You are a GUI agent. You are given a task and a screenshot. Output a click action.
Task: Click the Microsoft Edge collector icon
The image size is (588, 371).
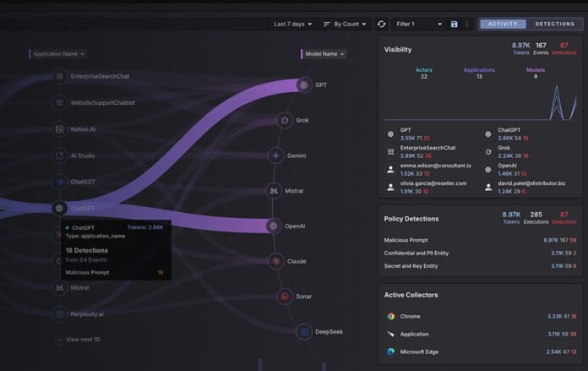pos(391,352)
